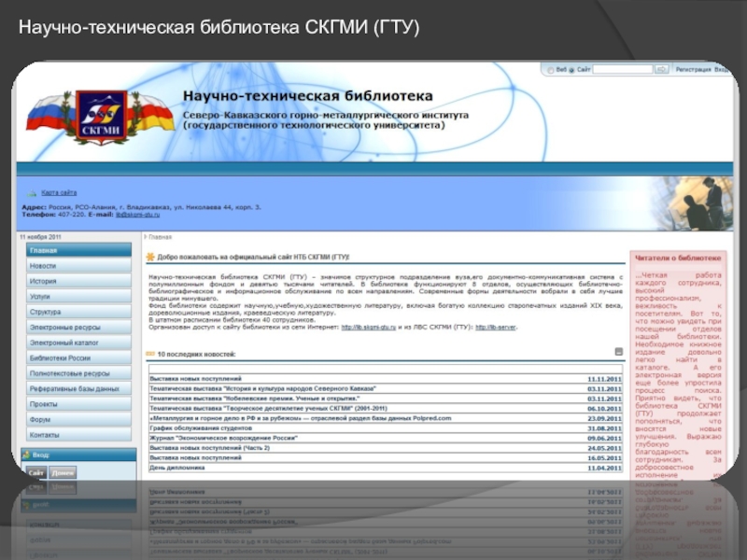
Task: Open the Форум menu item
Action: 78,419
